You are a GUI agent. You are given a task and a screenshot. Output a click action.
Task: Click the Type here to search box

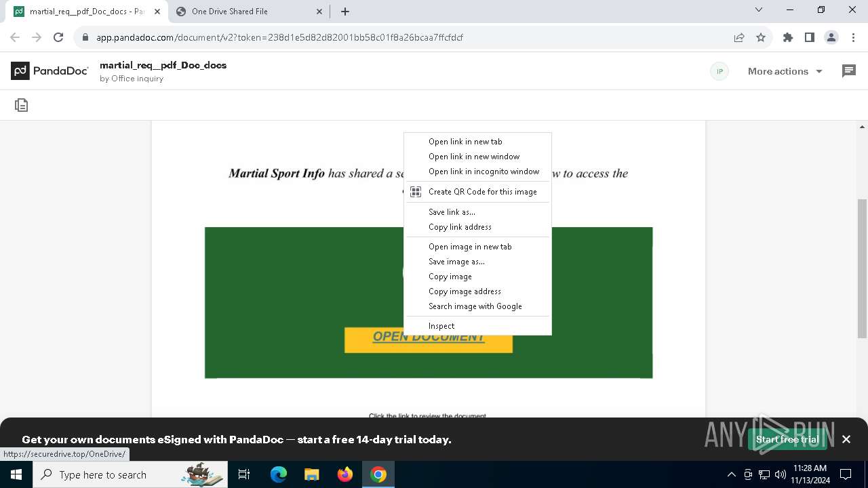pyautogui.click(x=130, y=474)
